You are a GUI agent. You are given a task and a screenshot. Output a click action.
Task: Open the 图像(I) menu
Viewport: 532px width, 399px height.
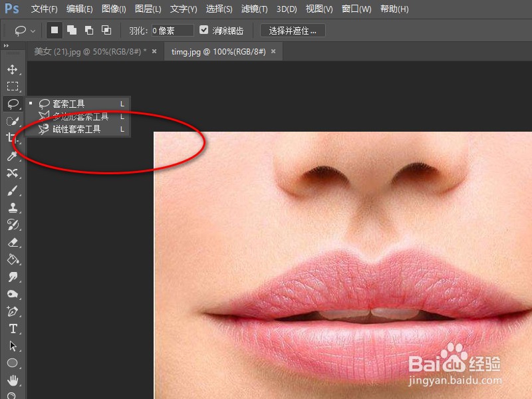coord(114,9)
